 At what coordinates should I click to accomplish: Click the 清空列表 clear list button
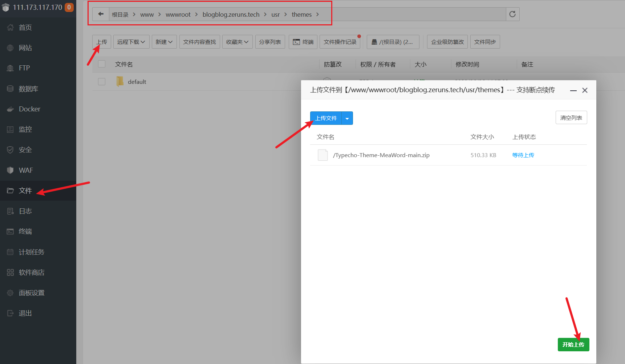571,118
